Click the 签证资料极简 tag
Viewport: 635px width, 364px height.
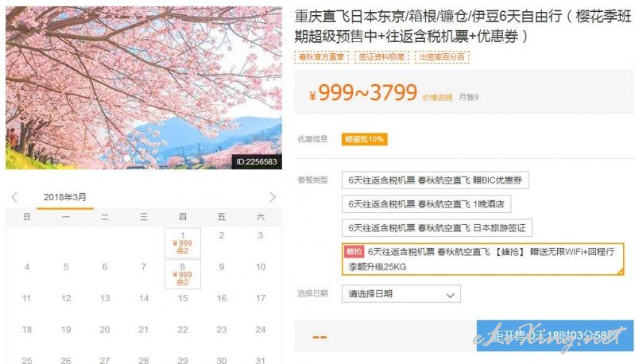point(381,56)
